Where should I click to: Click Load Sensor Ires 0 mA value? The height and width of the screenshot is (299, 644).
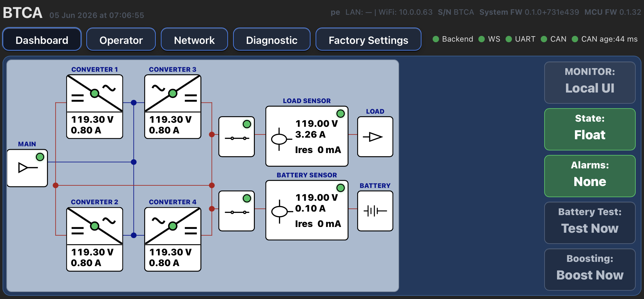pos(318,150)
